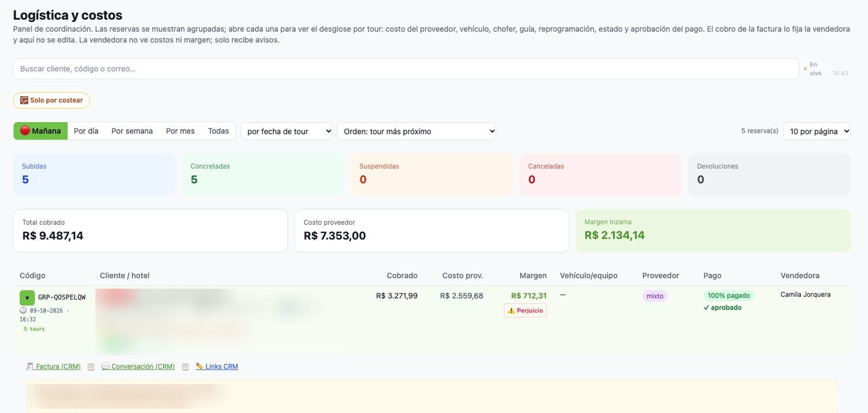Click the code GRP-QOSPELQW
The height and width of the screenshot is (413, 868).
[x=62, y=297]
